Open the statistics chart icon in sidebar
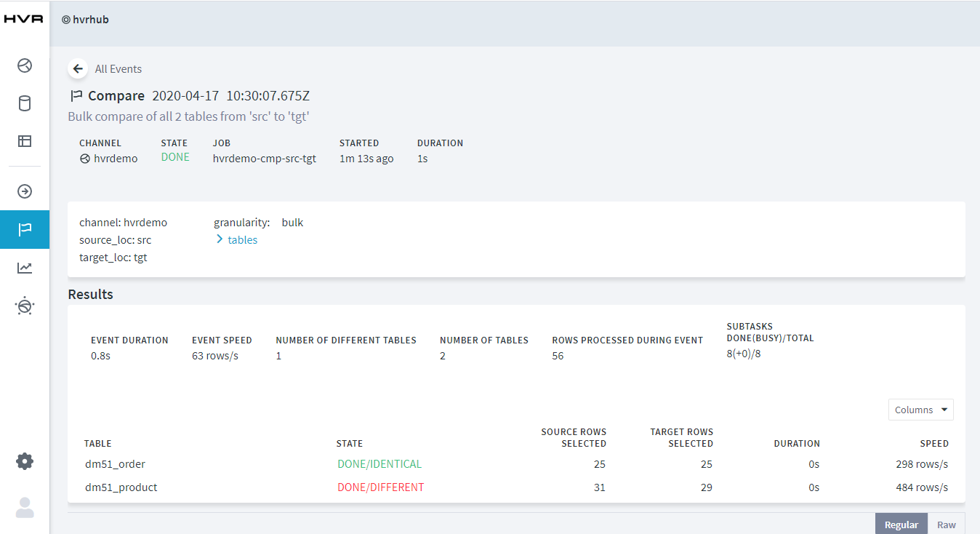The height and width of the screenshot is (534, 980). point(25,268)
